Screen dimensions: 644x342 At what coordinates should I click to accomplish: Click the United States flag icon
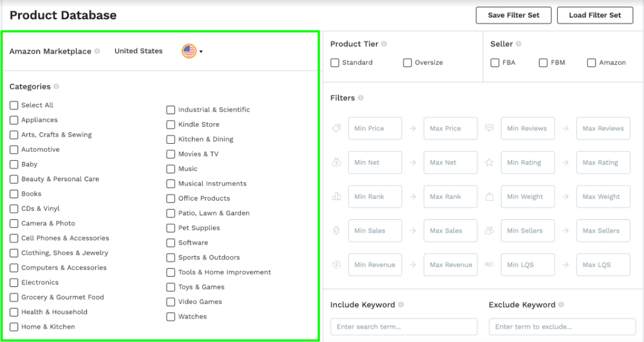(x=189, y=51)
